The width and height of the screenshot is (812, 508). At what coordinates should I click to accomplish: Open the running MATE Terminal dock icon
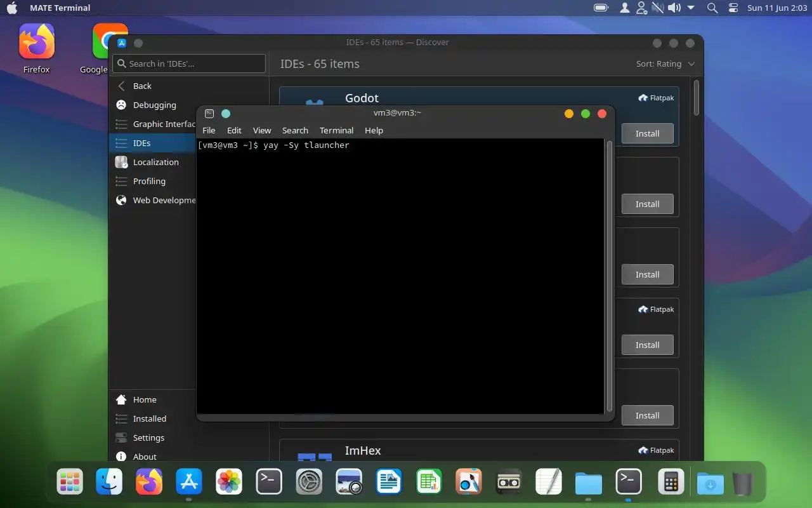tap(629, 482)
